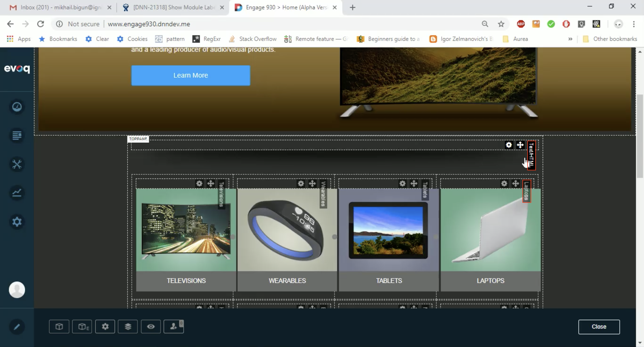
Task: Toggle the preview eye button
Action: tap(151, 327)
